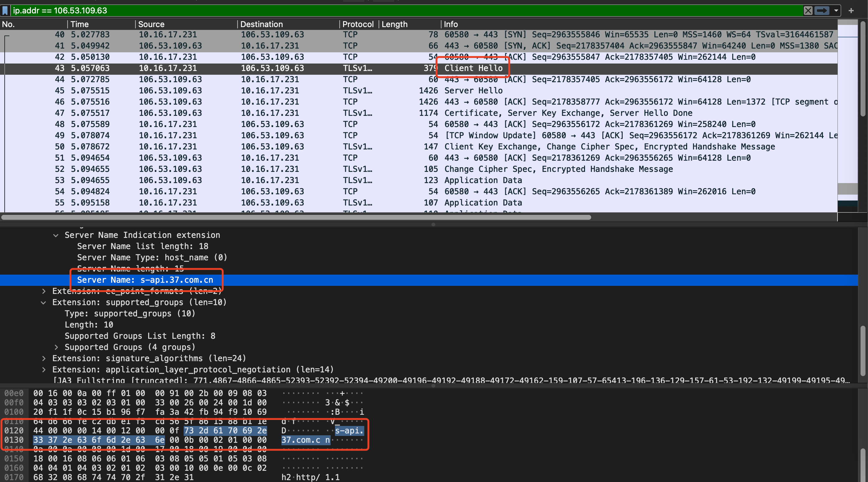This screenshot has width=868, height=482.
Task: Select the Server Name s-api.37.com.cn field
Action: point(145,280)
